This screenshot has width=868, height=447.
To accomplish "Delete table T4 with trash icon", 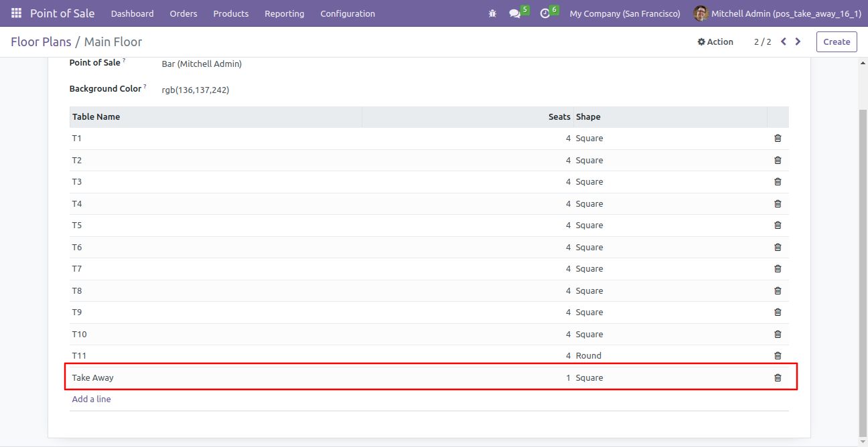I will (x=778, y=203).
